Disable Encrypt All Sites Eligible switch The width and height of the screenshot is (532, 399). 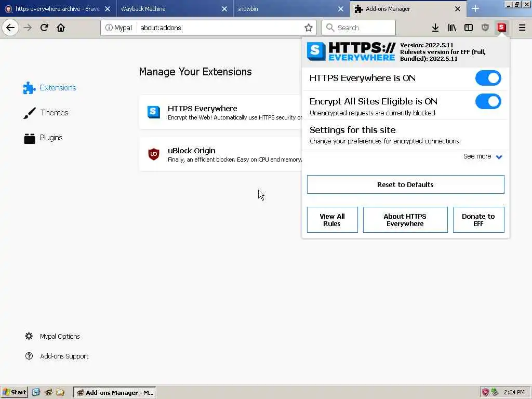[x=488, y=101]
